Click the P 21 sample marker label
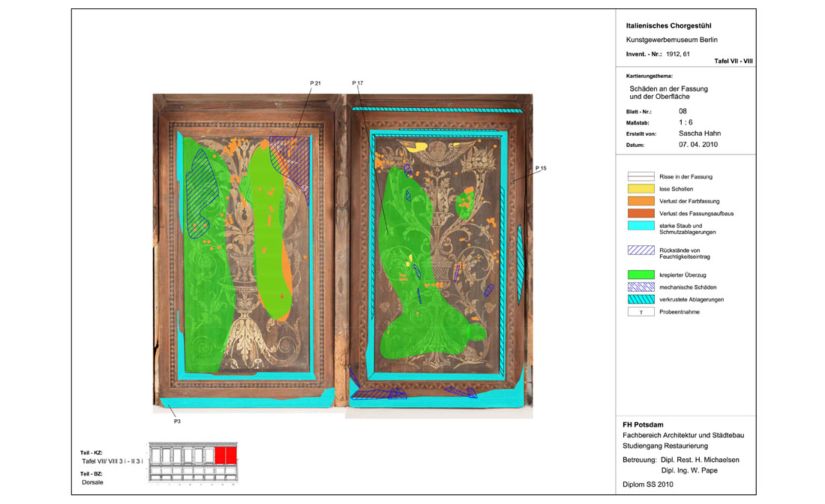 pos(315,82)
